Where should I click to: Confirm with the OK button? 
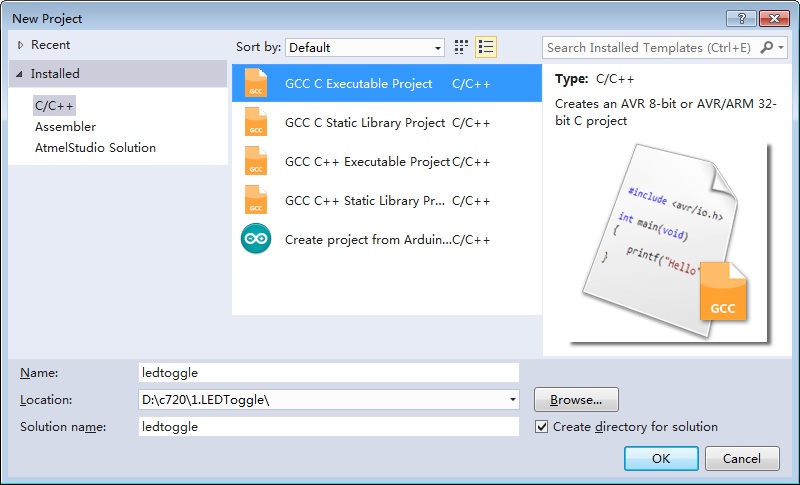pyautogui.click(x=661, y=458)
